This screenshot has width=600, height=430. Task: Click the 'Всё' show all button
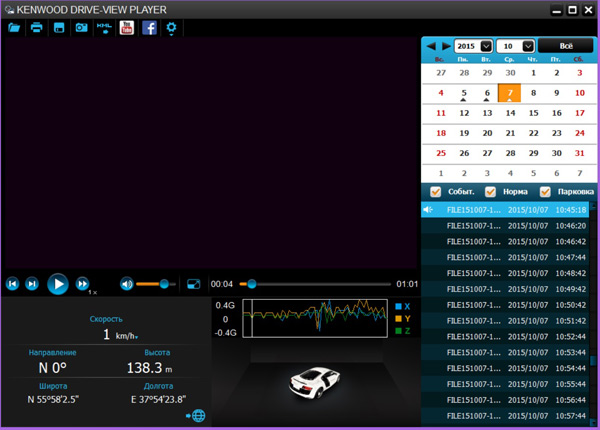click(x=566, y=46)
